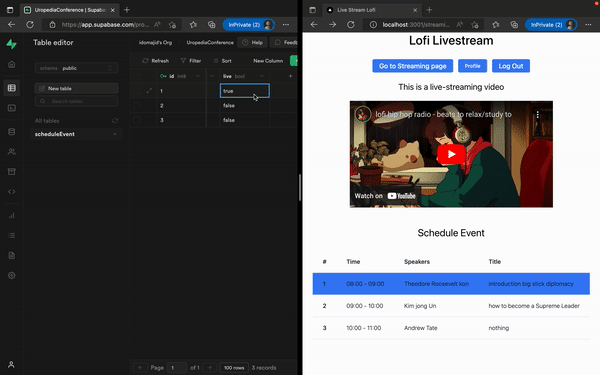Open Supabase home via the lightning logo
The width and height of the screenshot is (600, 375).
[11, 44]
